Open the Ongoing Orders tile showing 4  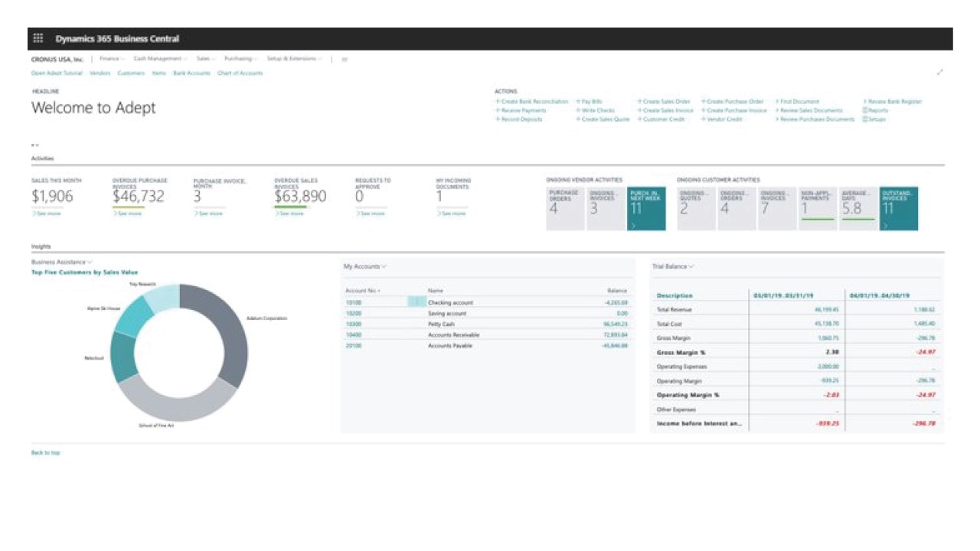(737, 208)
